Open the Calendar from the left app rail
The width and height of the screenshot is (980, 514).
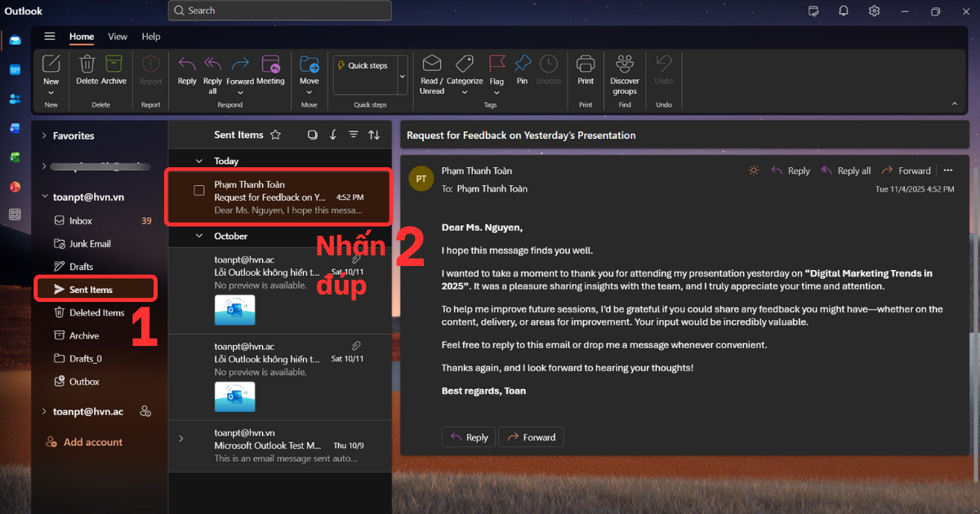pyautogui.click(x=15, y=69)
